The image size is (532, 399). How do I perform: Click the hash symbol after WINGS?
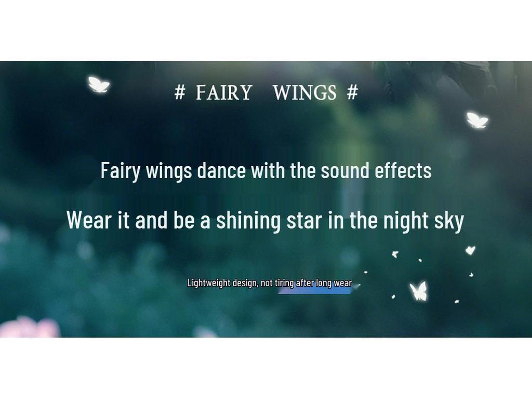pyautogui.click(x=353, y=92)
